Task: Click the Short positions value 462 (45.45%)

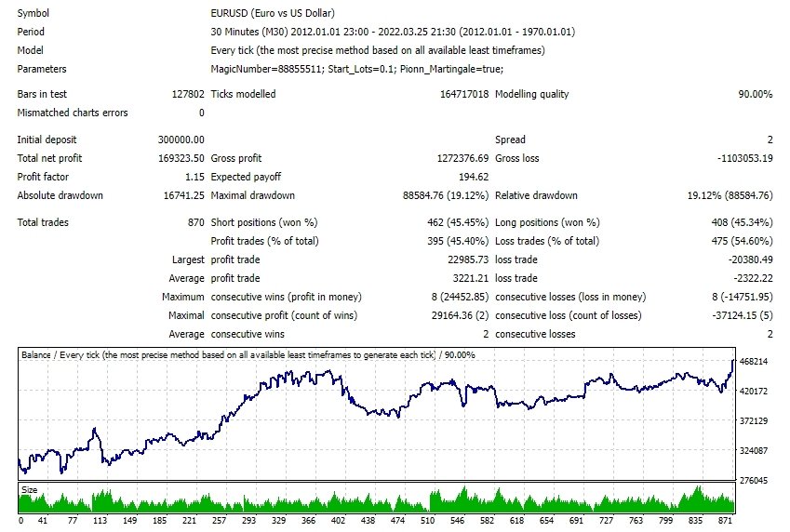Action: [458, 222]
